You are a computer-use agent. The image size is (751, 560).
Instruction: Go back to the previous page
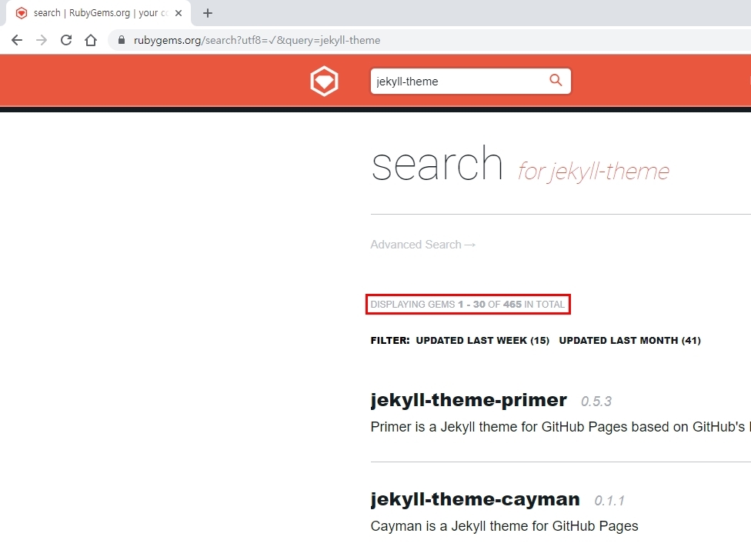coord(17,40)
